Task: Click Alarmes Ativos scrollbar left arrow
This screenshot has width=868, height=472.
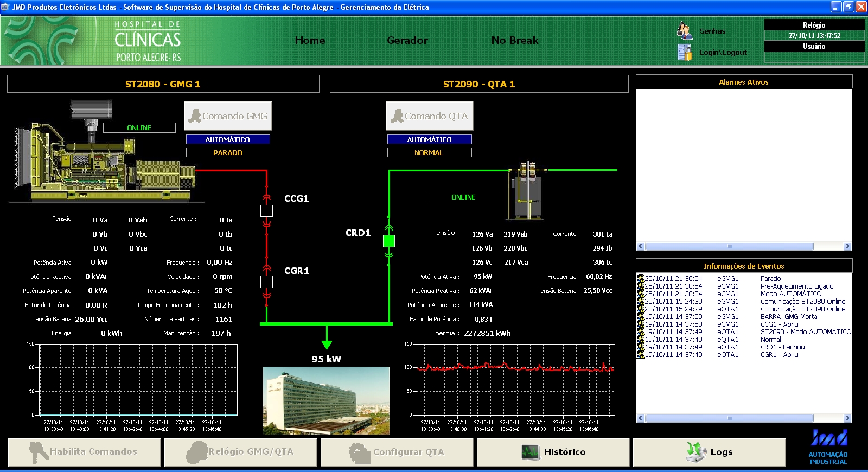Action: [x=640, y=246]
